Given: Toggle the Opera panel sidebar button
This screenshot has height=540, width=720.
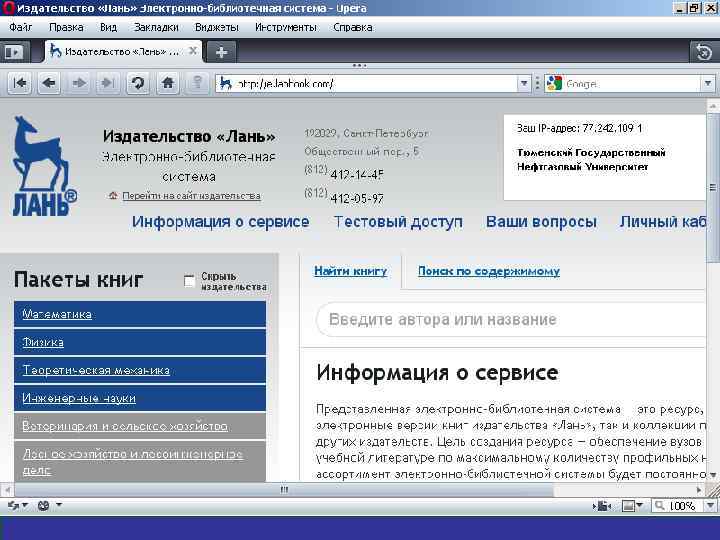Looking at the screenshot, I should [14, 52].
